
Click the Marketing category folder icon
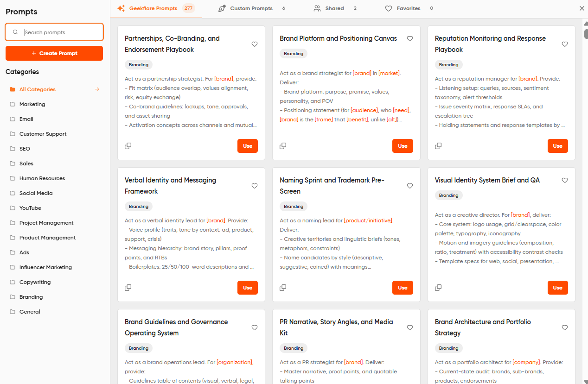13,104
